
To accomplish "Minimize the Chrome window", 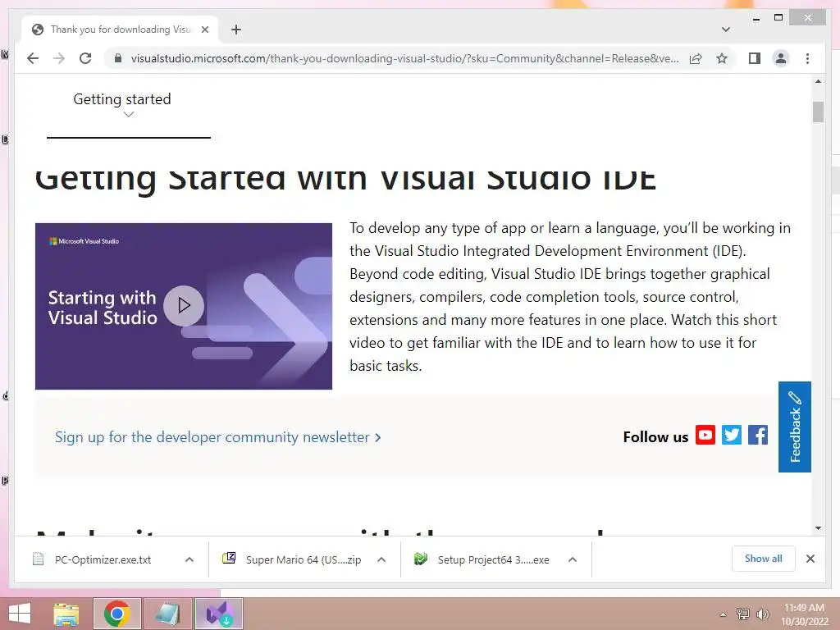I will pyautogui.click(x=756, y=19).
